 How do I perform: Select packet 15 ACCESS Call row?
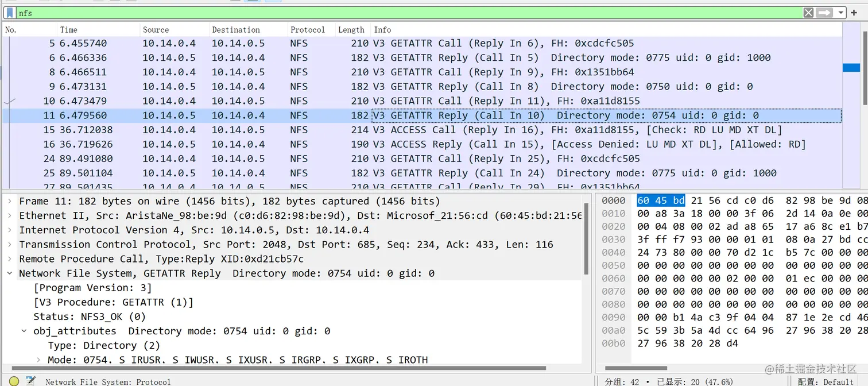tap(422, 130)
